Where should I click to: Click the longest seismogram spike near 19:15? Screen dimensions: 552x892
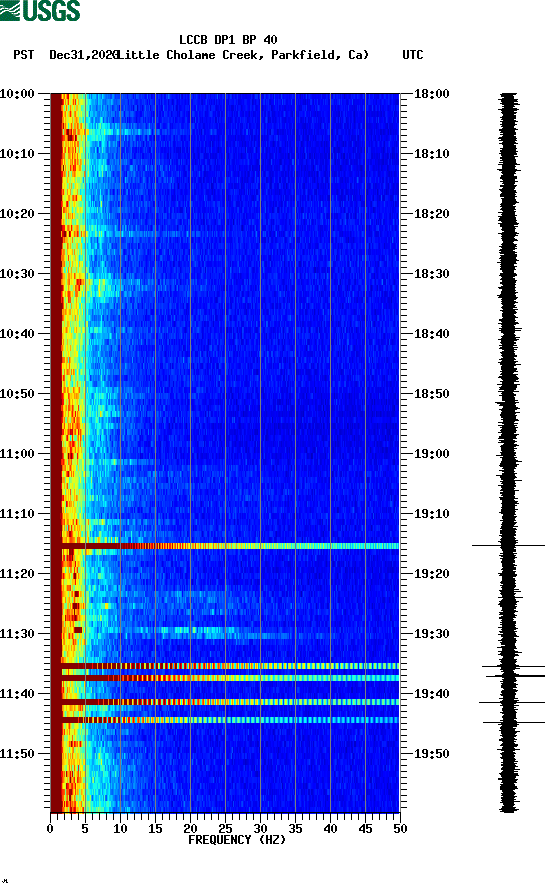click(508, 546)
